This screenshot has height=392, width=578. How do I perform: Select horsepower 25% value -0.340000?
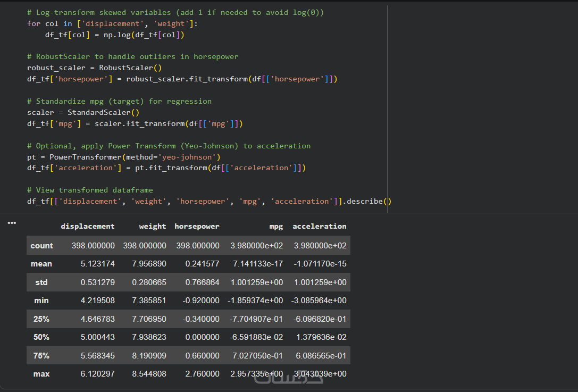[201, 319]
